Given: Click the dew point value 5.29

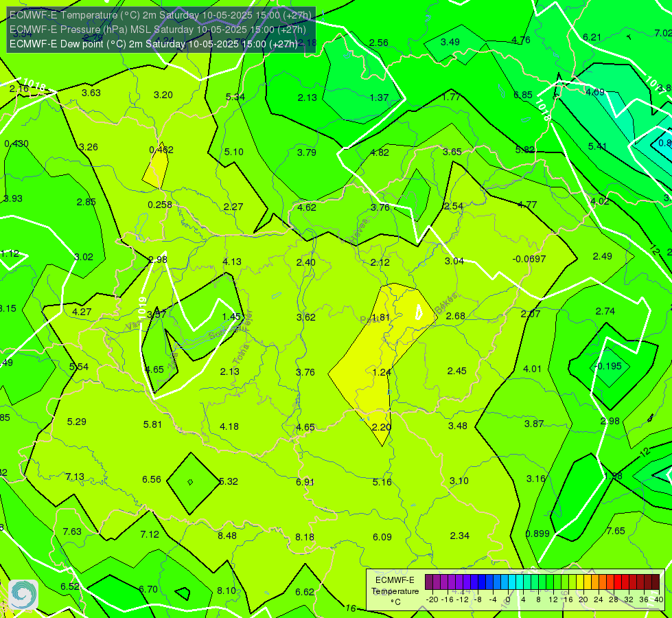Looking at the screenshot, I should pos(77,422).
